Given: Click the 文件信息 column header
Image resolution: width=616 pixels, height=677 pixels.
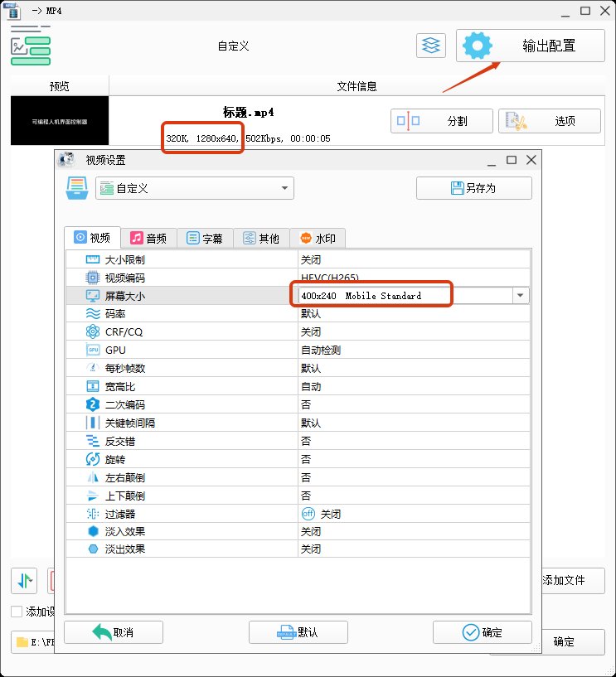Looking at the screenshot, I should (x=357, y=86).
